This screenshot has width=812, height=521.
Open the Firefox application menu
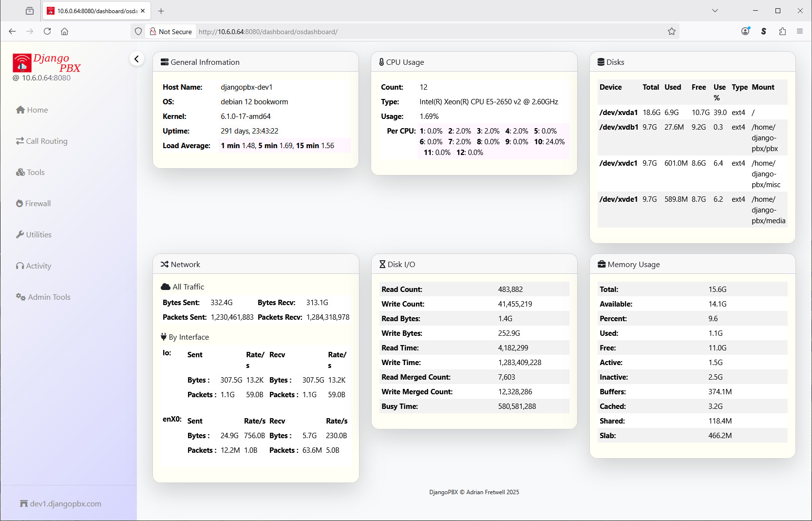pyautogui.click(x=799, y=31)
